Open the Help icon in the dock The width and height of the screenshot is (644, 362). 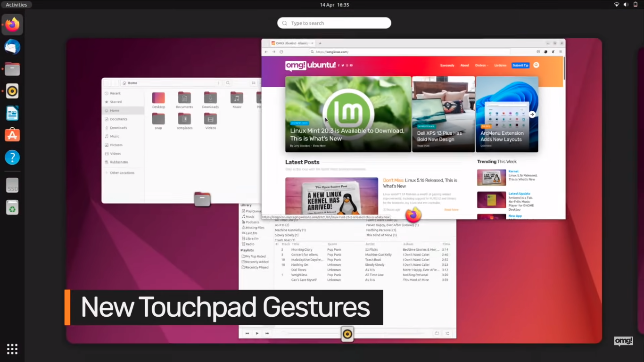click(x=12, y=157)
